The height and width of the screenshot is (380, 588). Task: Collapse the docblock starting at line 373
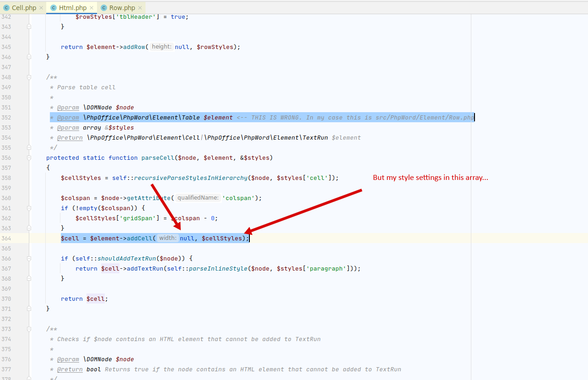coord(29,329)
